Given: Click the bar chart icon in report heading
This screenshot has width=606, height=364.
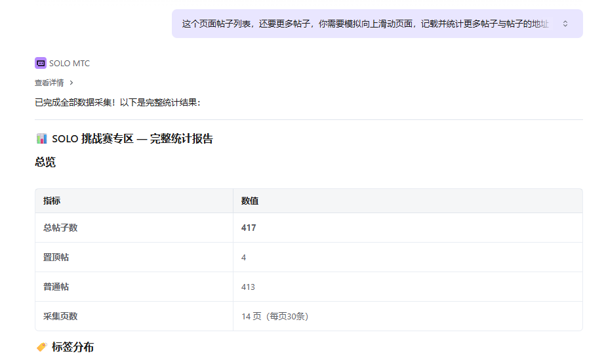Looking at the screenshot, I should [41, 138].
